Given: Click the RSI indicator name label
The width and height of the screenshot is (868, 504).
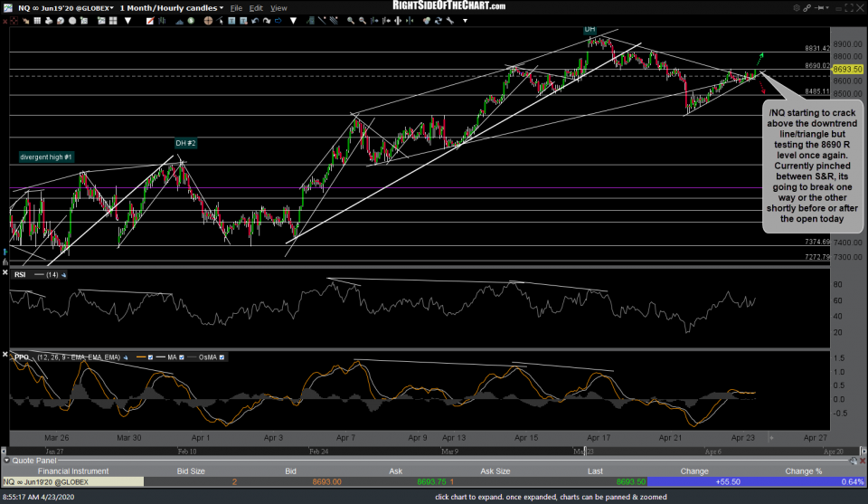Looking at the screenshot, I should pos(20,275).
